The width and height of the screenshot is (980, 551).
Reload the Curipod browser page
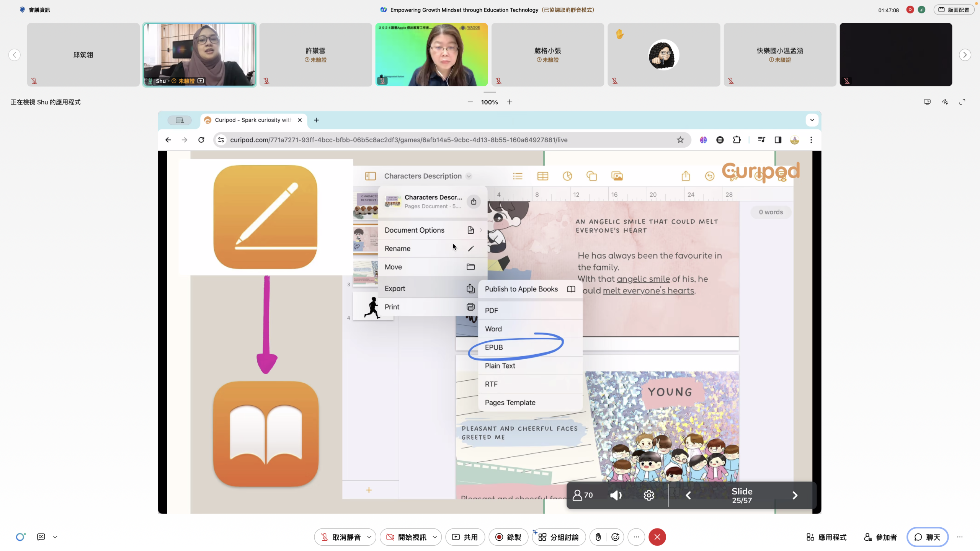[201, 140]
